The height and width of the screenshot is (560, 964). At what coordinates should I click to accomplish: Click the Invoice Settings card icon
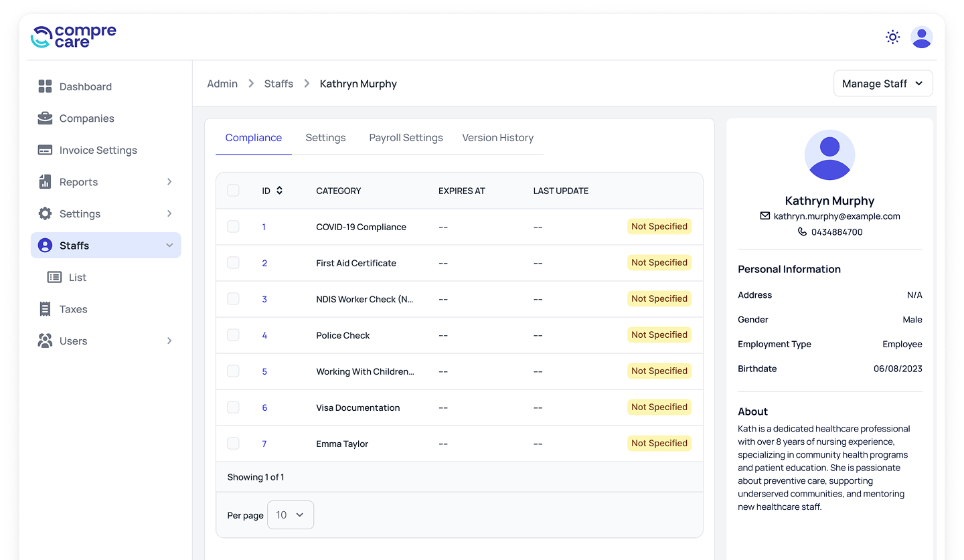pos(45,150)
